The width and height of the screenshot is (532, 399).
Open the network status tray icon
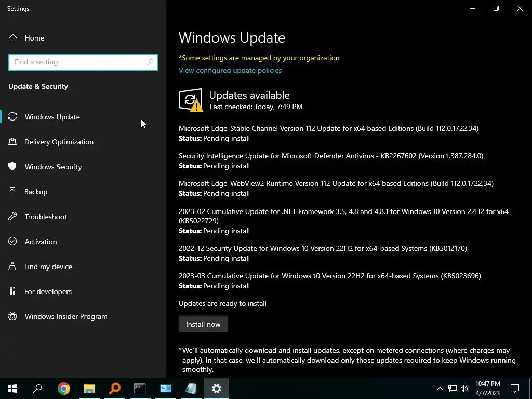click(453, 389)
